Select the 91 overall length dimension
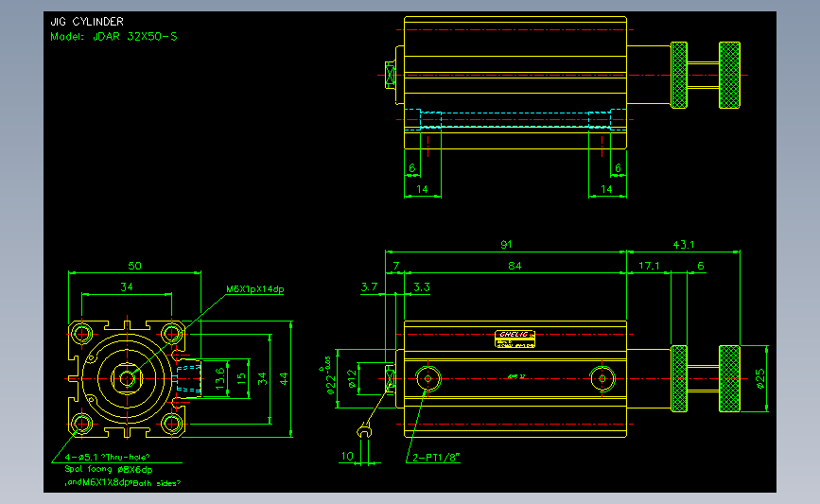Screen dimensions: 820x504 (x=506, y=244)
